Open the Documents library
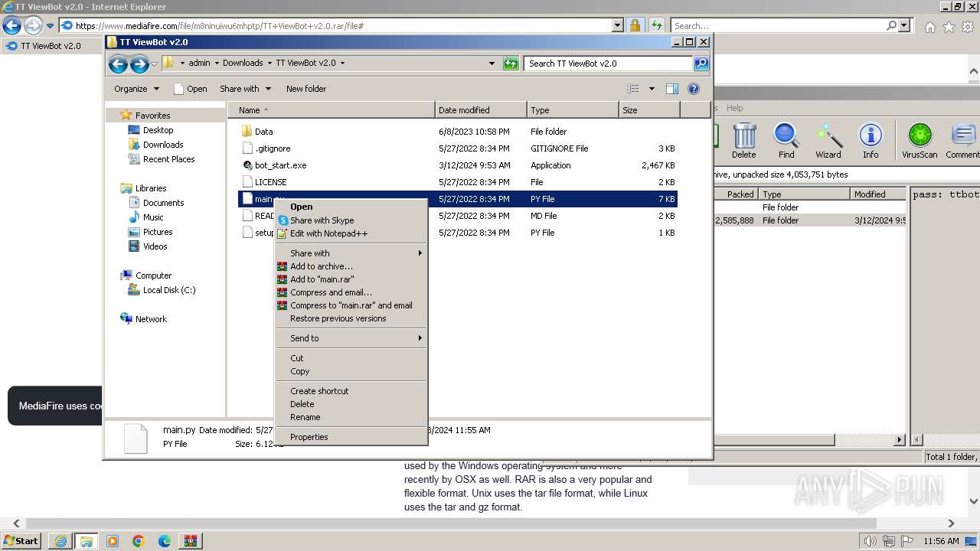Viewport: 980px width, 551px height. (163, 203)
